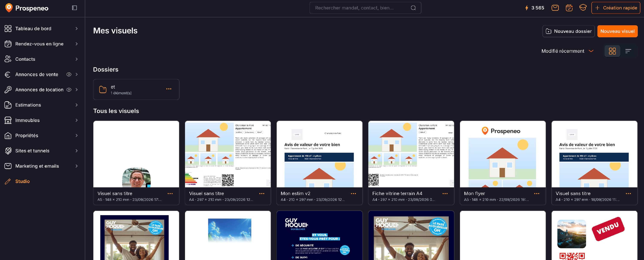Click the Estimations document icon
Image resolution: width=644 pixels, height=260 pixels.
8,105
